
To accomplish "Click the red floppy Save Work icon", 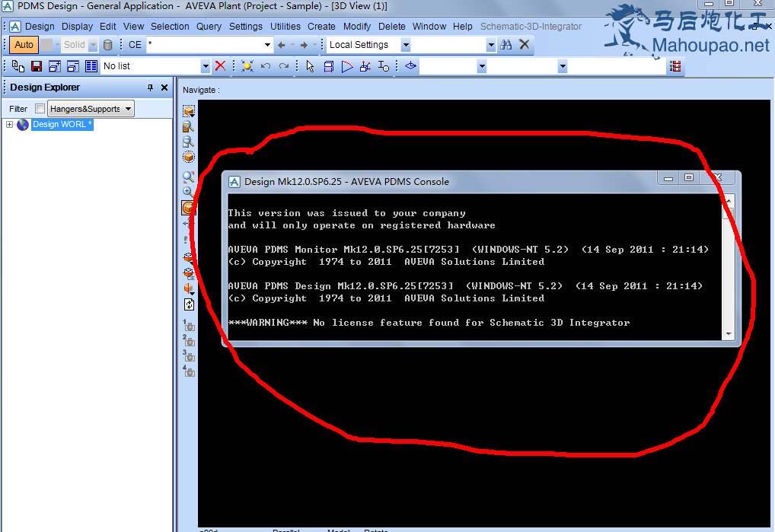I will [x=37, y=66].
